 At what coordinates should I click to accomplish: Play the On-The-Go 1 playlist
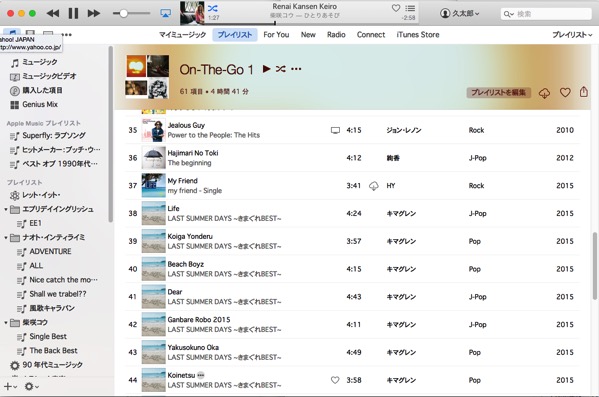click(266, 69)
